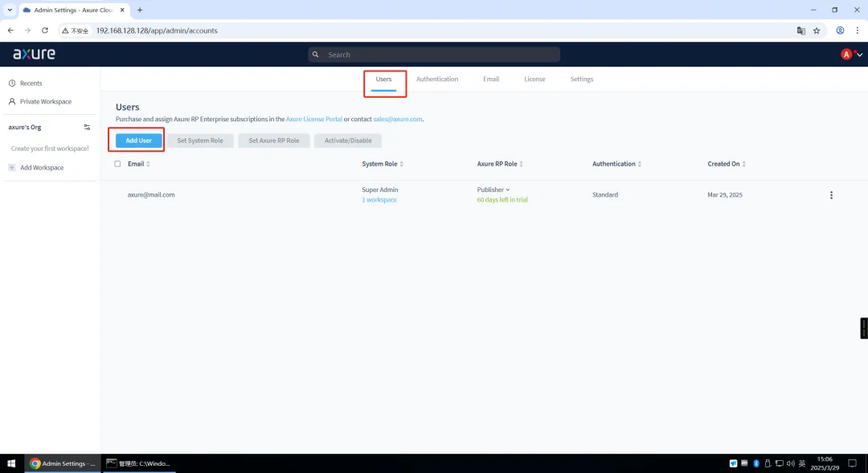Switch to the Settings tab
Screen dimensions: 868x473
click(582, 80)
